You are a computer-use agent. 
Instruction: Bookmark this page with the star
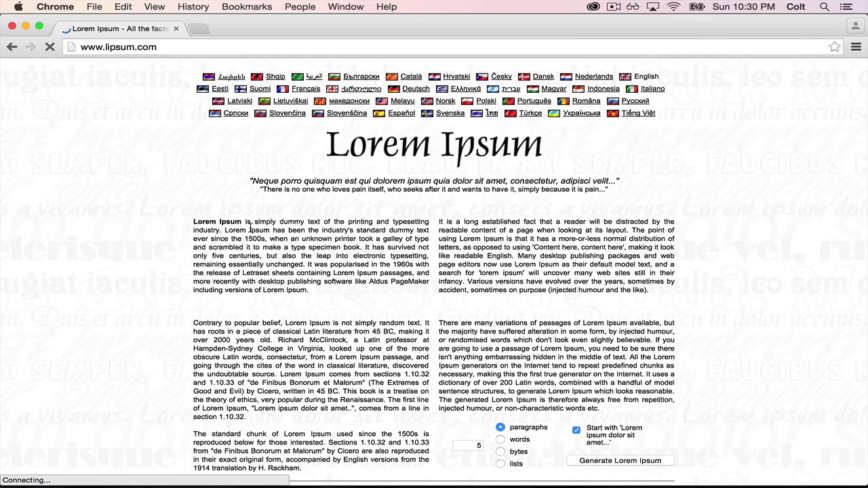point(835,47)
